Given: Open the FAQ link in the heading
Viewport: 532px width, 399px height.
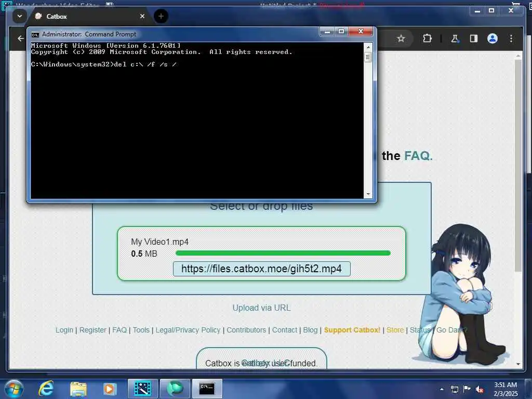Looking at the screenshot, I should (x=417, y=156).
